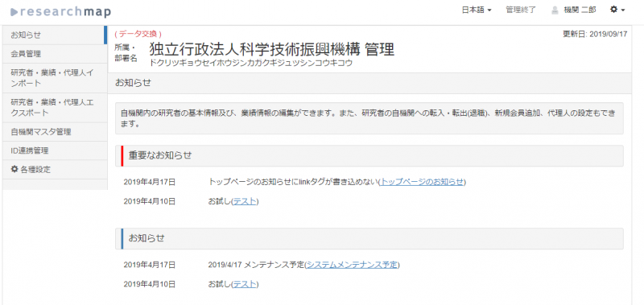Click the 2019/4/17 メンテナンス予定 text
Screen dimensions: 644x305
pos(256,265)
